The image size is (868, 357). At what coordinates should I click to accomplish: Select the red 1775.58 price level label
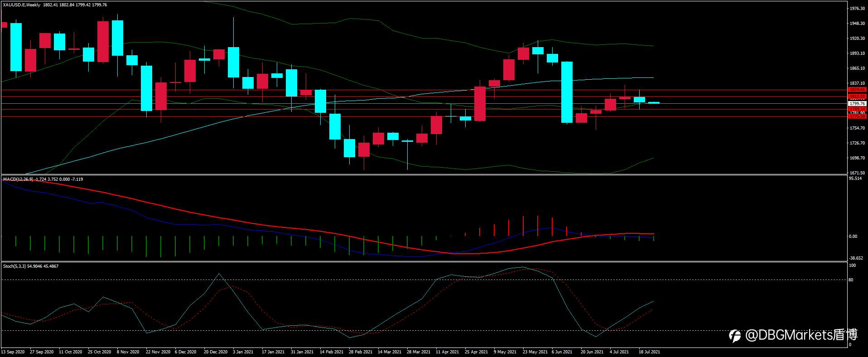[x=857, y=116]
